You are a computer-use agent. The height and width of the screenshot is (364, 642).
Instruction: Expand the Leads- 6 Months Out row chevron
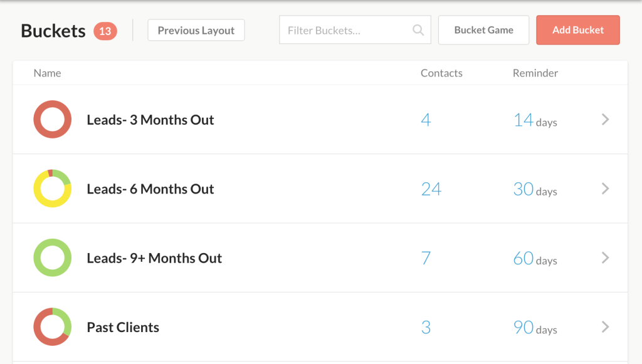pos(605,189)
